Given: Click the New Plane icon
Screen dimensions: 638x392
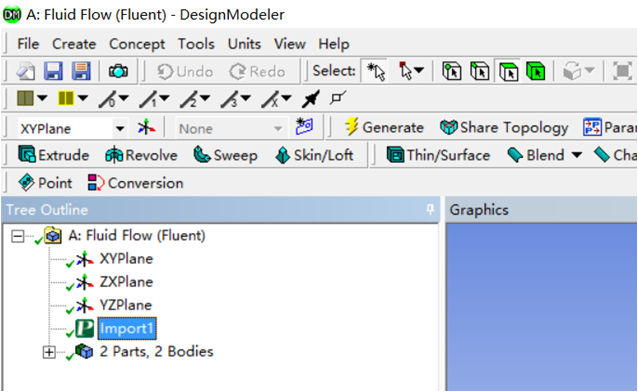Looking at the screenshot, I should pyautogui.click(x=146, y=128).
